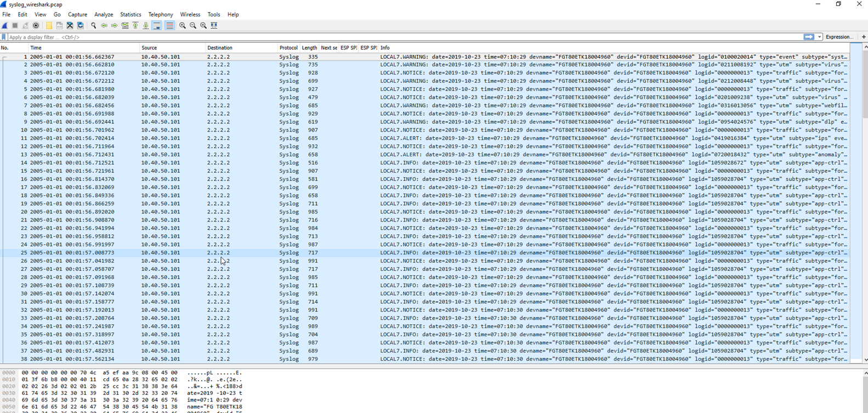
Task: Open the Analyze menu
Action: coord(104,15)
